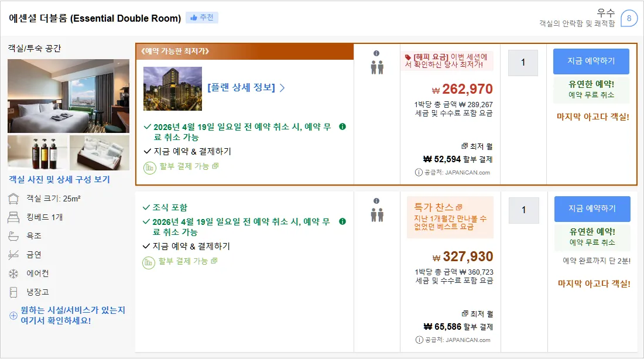Click the review score 8 badge
This screenshot has width=644, height=359.
tap(629, 19)
